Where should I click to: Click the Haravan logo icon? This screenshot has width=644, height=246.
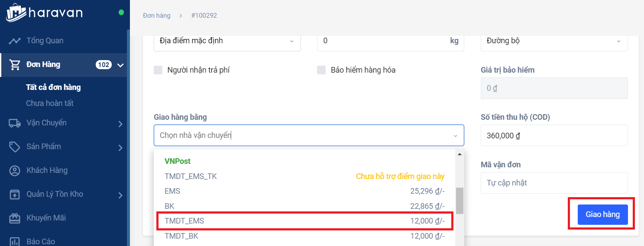(x=16, y=13)
